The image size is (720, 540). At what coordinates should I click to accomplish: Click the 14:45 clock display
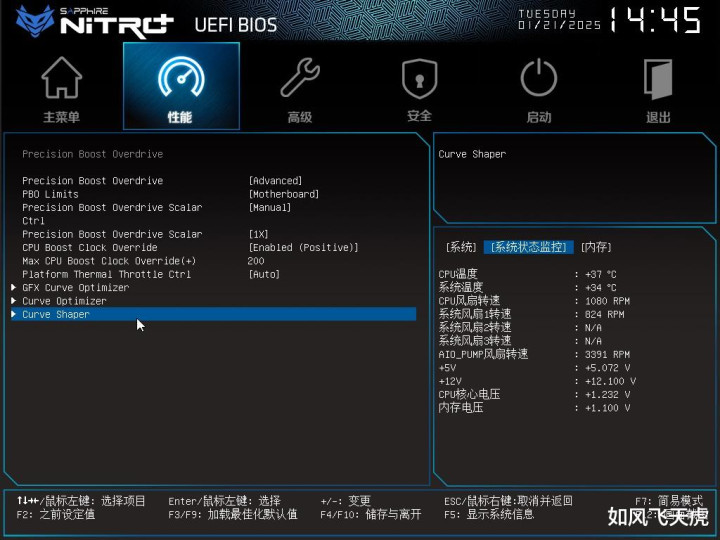(x=655, y=20)
